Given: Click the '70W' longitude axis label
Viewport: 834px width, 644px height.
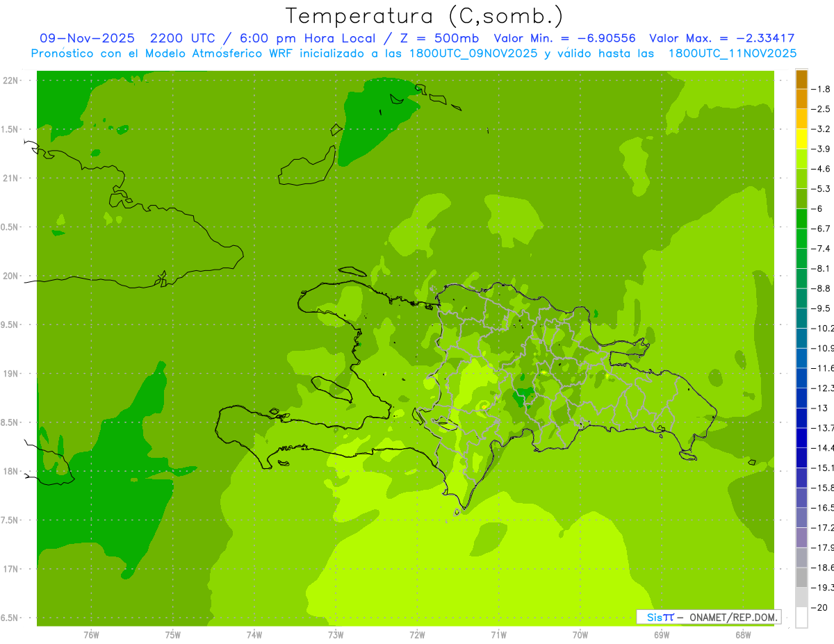Looking at the screenshot, I should pos(580,634).
